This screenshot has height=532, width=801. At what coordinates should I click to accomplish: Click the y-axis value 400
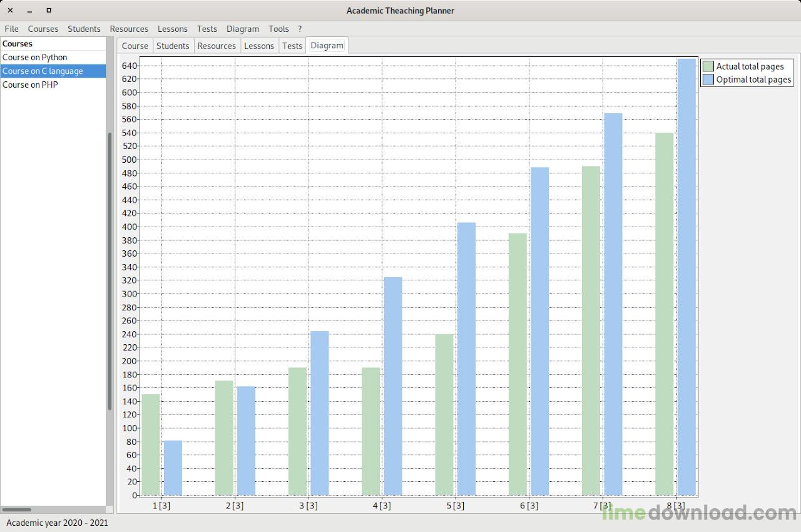(x=129, y=227)
